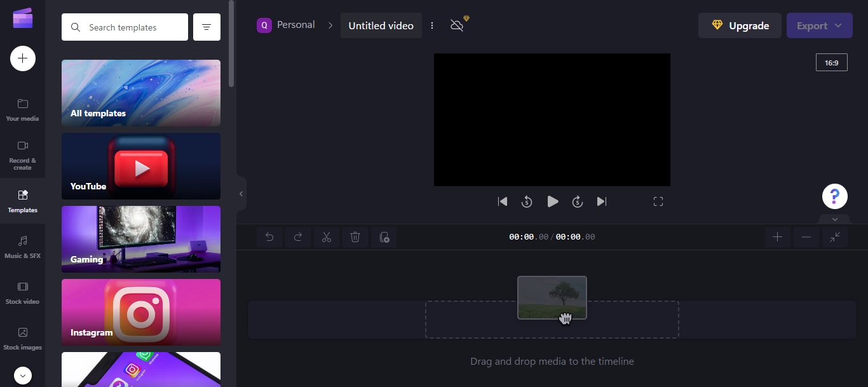Click the tree clip thumbnail on timeline

552,297
